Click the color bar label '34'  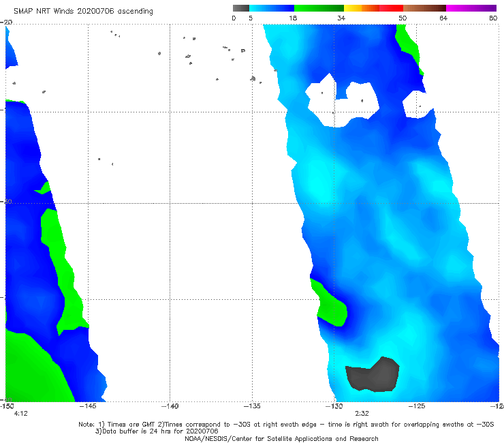coord(341,18)
